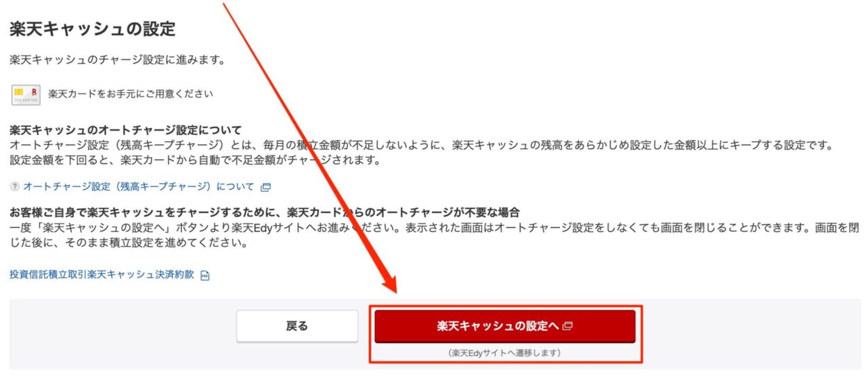Click the paragraph starting with 一度「楽天キャッシュの設定へ」

(x=434, y=235)
